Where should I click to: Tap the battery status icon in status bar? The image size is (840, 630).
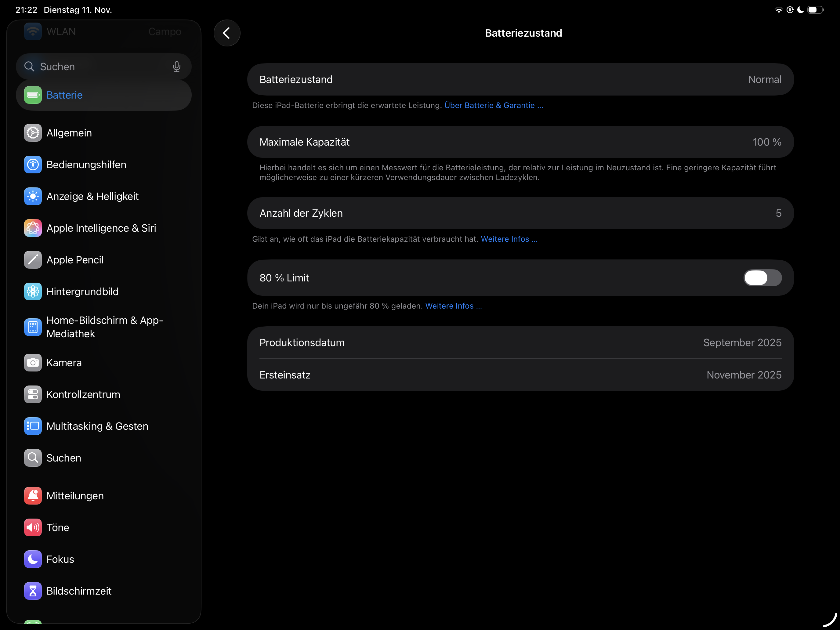[815, 10]
